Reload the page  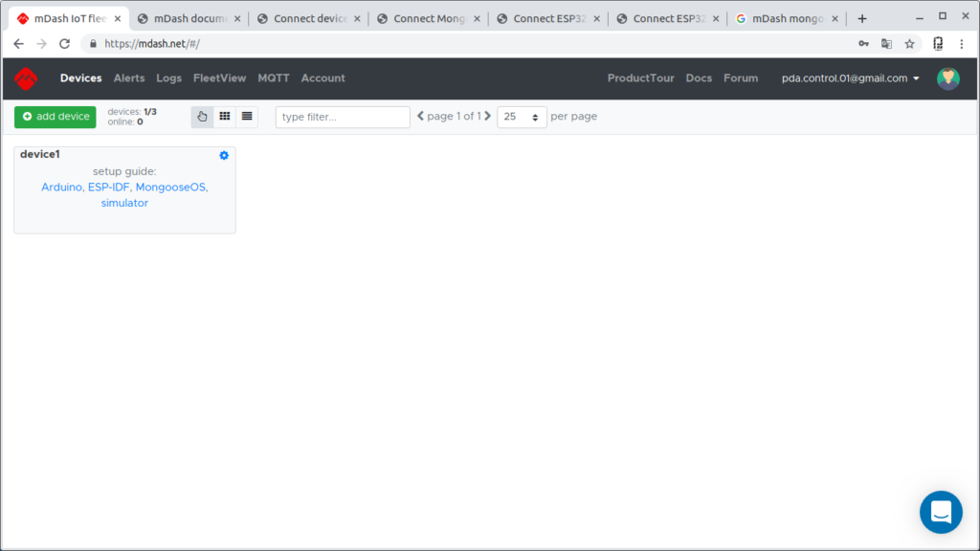(64, 44)
